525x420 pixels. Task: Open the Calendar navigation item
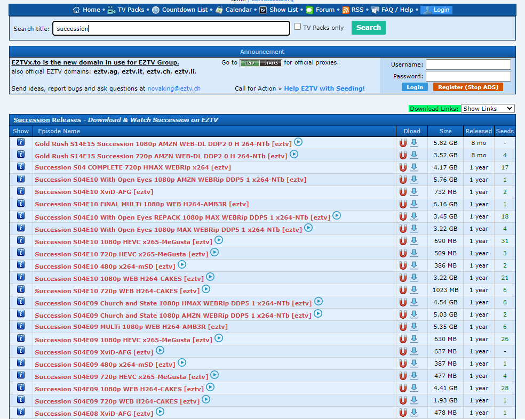(238, 10)
